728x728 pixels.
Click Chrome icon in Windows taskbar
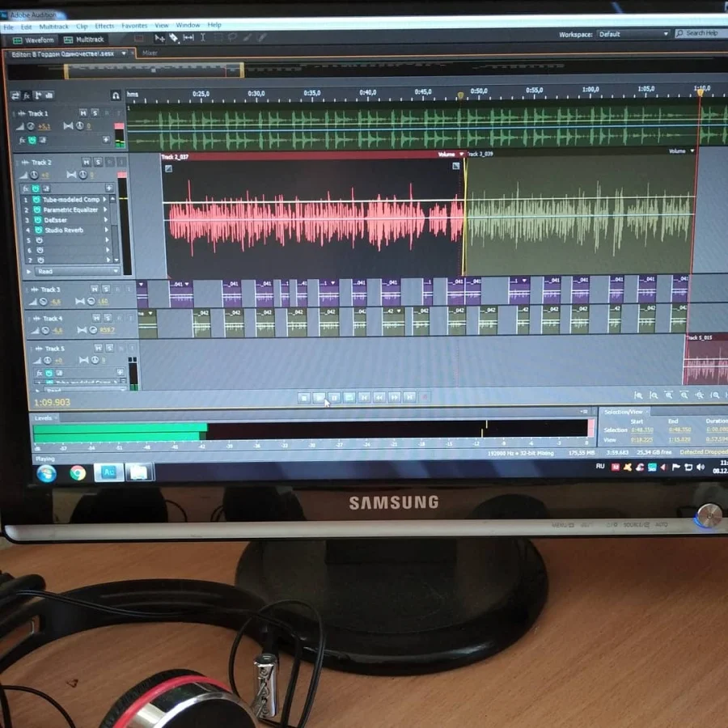(78, 473)
